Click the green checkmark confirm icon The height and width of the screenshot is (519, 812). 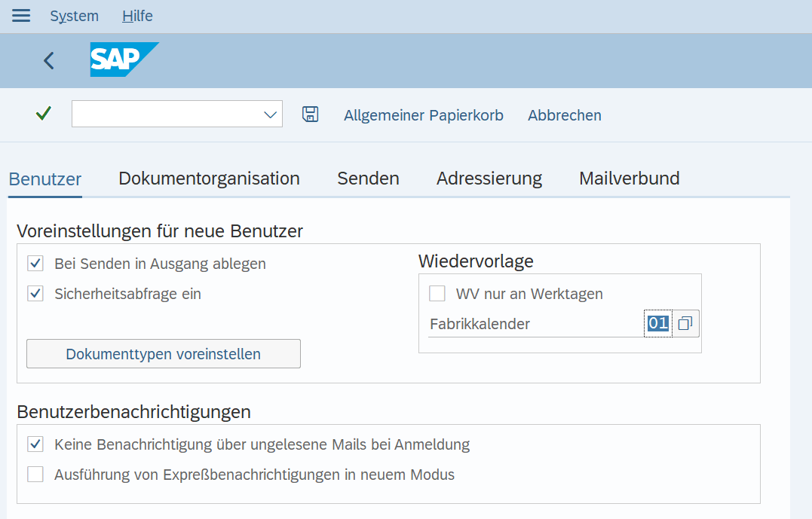coord(44,113)
